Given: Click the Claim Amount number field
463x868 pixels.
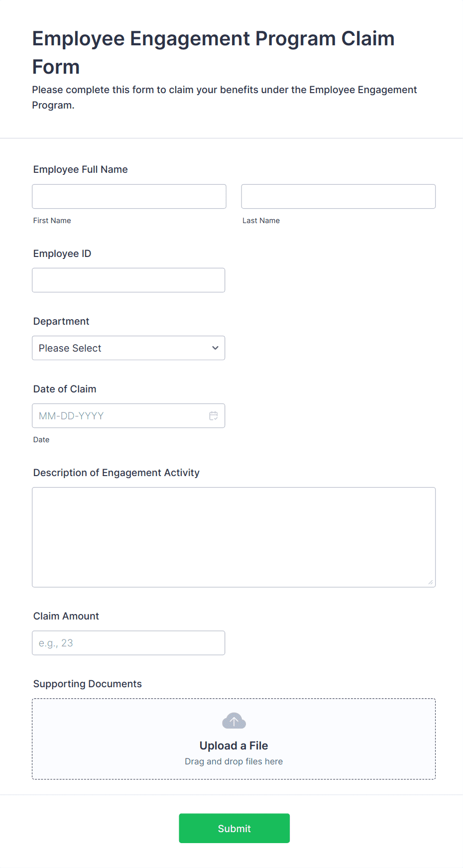Looking at the screenshot, I should click(128, 643).
